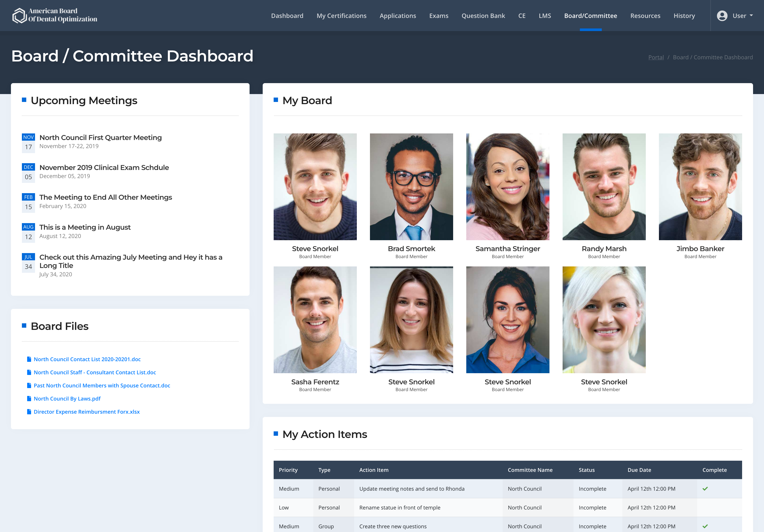
Task: Toggle complete checkmark for Create three new questions
Action: pyautogui.click(x=705, y=526)
